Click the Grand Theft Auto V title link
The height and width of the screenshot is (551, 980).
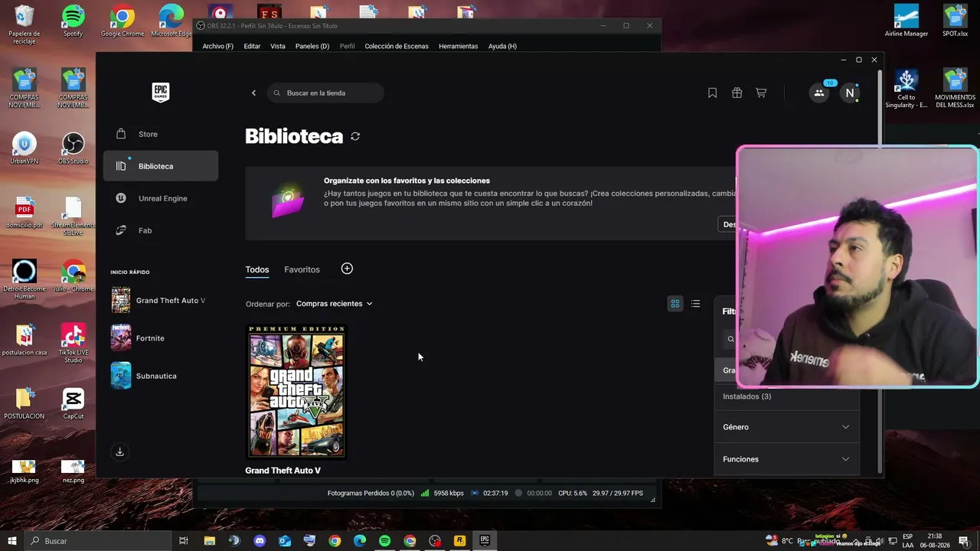(x=283, y=470)
